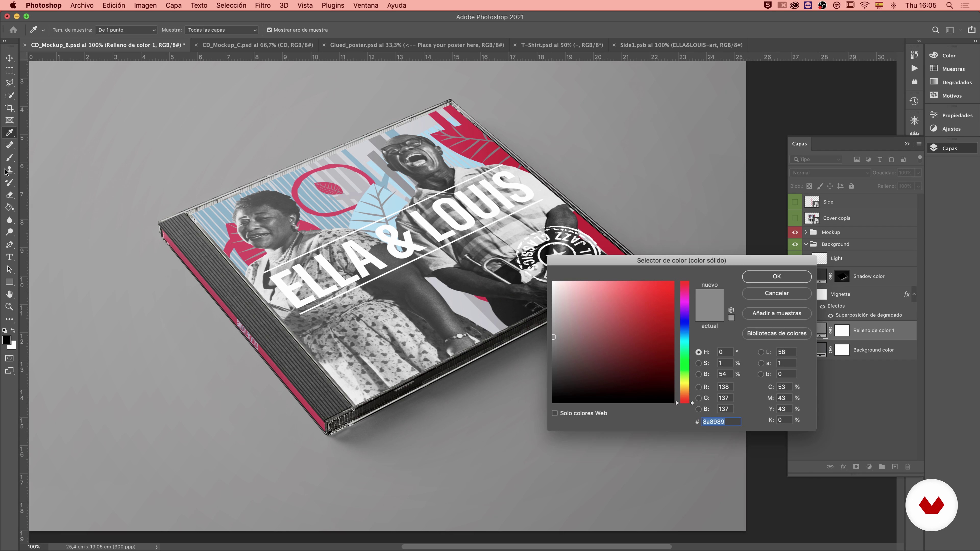The image size is (980, 551).
Task: Open the layer Tipo filter dropdown
Action: click(x=816, y=160)
